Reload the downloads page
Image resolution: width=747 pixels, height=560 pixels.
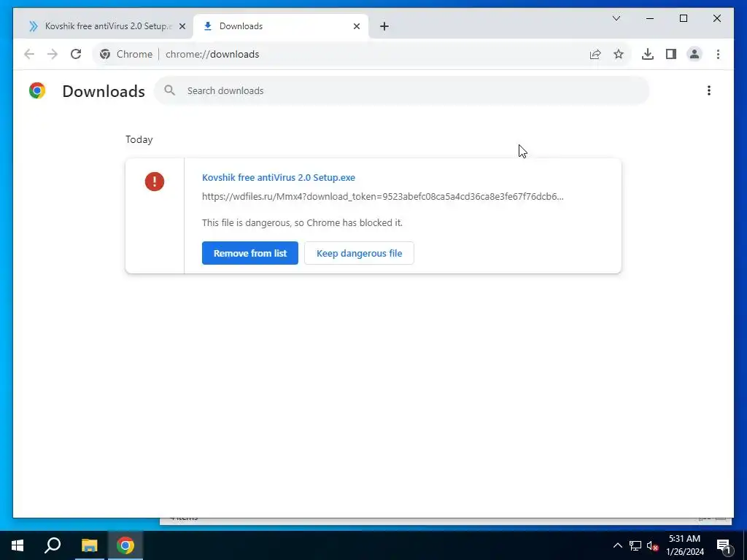[x=76, y=54]
